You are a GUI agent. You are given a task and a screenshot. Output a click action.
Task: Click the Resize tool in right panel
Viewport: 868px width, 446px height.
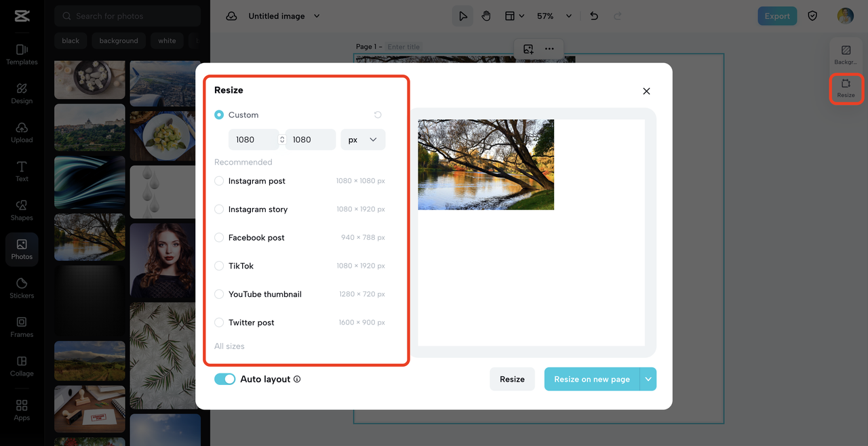point(846,88)
